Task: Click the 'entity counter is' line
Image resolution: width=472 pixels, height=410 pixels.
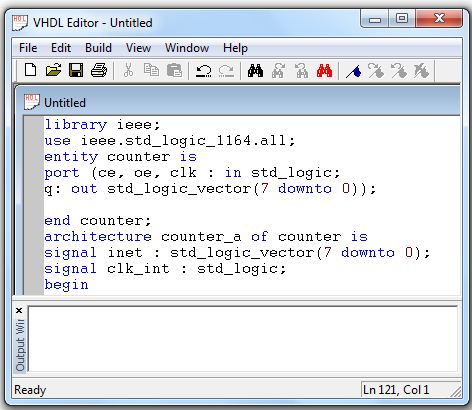Action: point(121,157)
